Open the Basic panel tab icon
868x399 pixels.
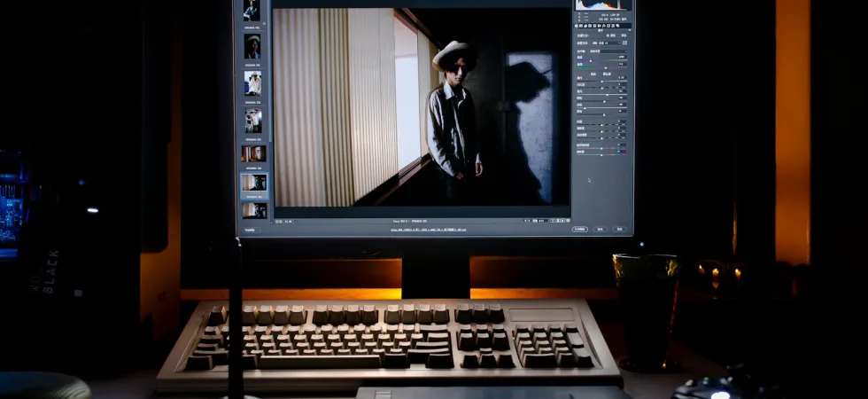pyautogui.click(x=577, y=26)
